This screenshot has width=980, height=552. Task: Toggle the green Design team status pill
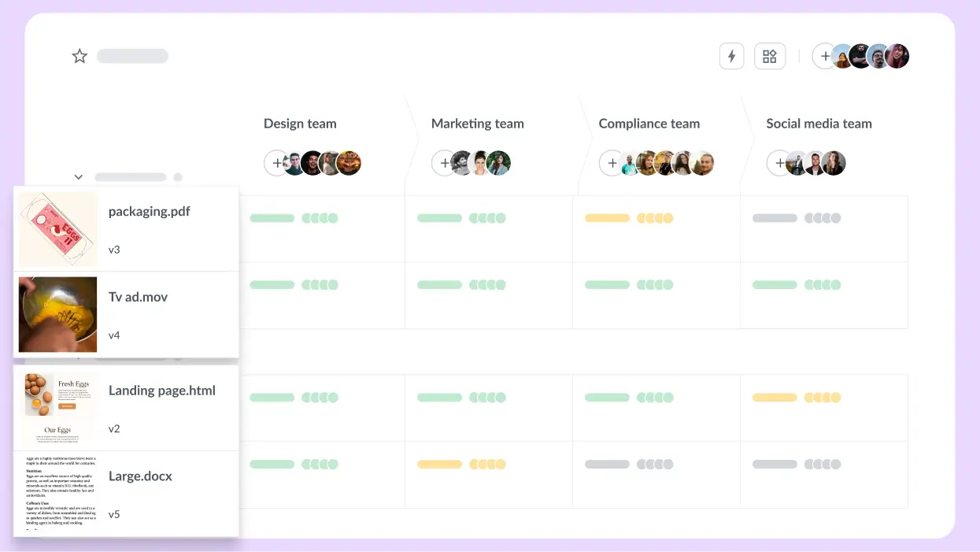click(272, 217)
